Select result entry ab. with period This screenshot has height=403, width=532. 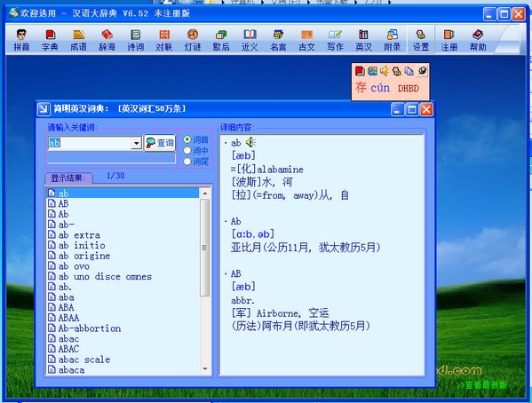coord(65,287)
